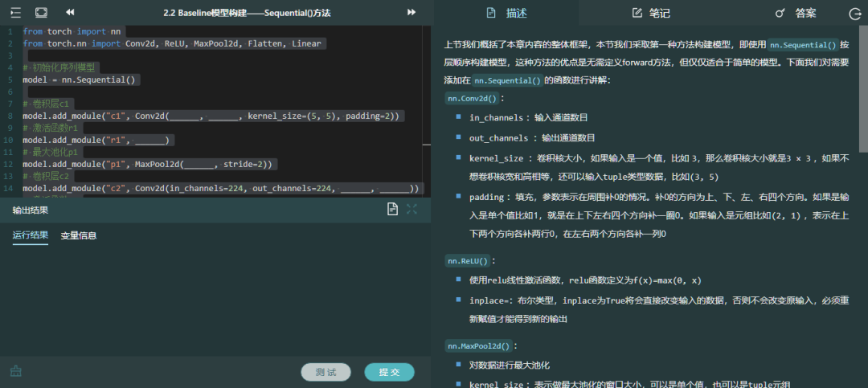Click the padding parameter description

[x=659, y=215]
